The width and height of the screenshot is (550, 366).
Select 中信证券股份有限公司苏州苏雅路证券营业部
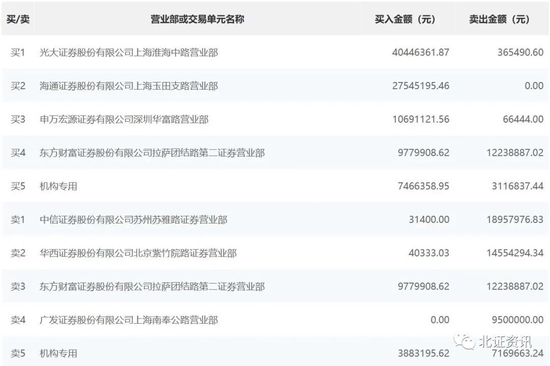[133, 220]
